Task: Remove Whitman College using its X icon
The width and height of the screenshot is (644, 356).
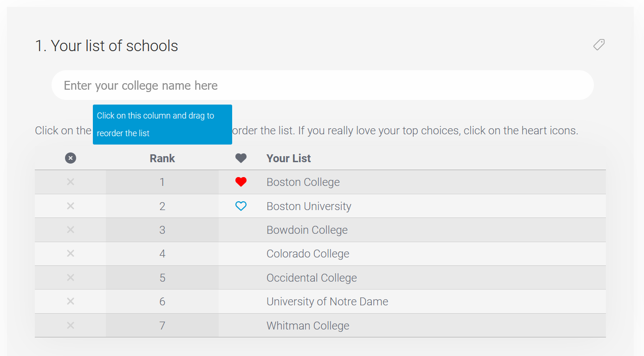Action: click(x=70, y=325)
